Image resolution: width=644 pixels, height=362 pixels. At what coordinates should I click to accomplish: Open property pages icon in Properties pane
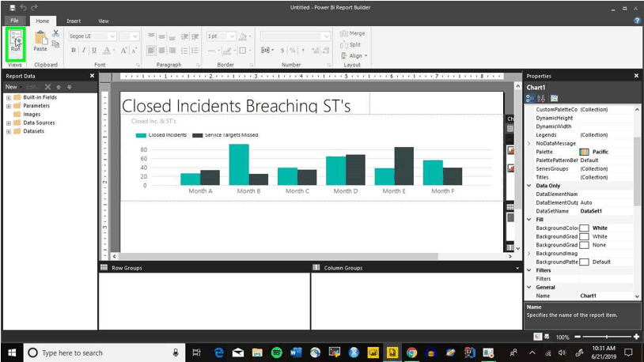555,99
